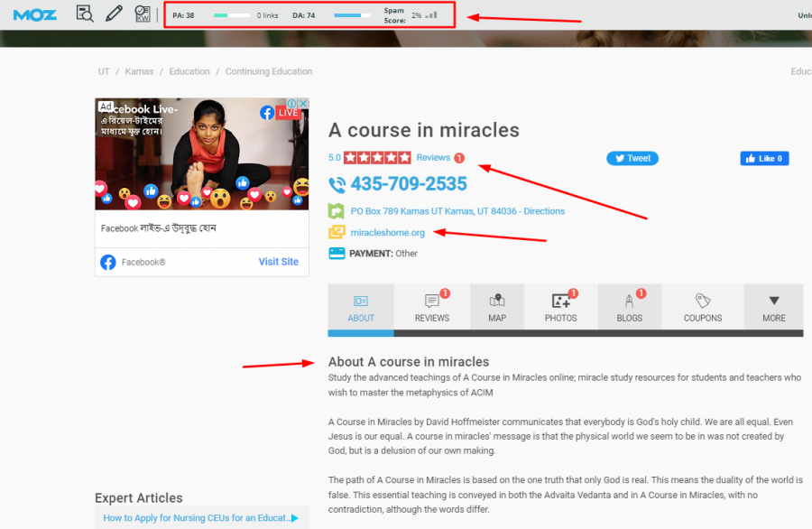Click the Expert Articles heading

[139, 498]
